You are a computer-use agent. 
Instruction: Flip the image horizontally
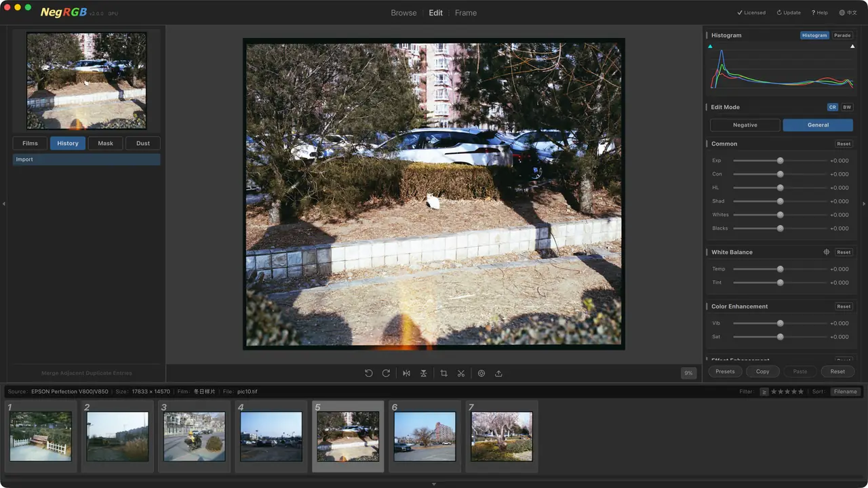[406, 373]
